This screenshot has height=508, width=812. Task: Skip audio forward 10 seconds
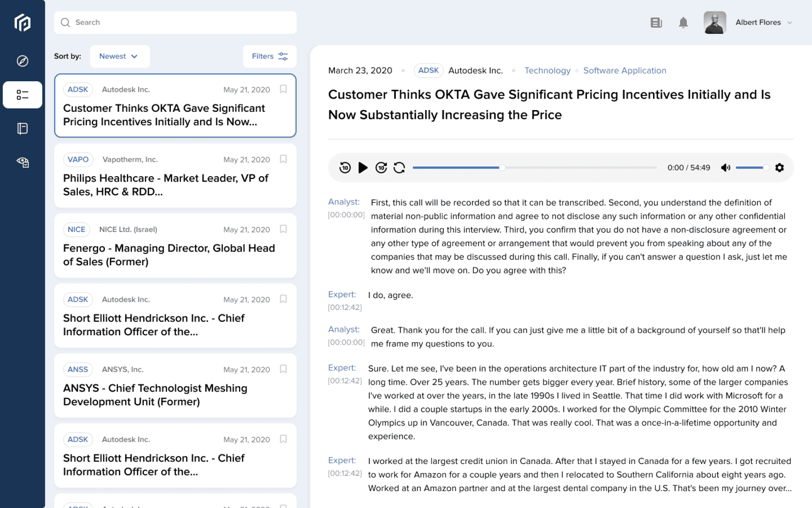[x=381, y=168]
